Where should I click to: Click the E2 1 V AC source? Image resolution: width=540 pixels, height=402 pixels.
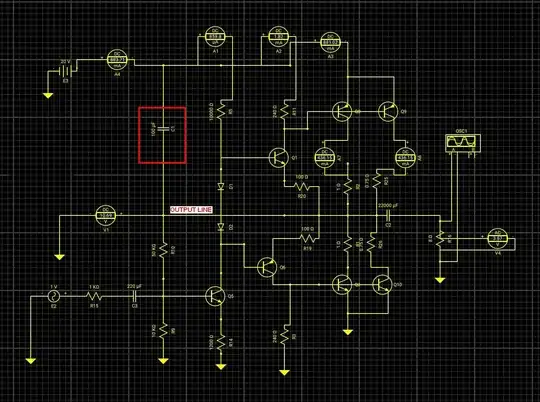[x=54, y=296]
